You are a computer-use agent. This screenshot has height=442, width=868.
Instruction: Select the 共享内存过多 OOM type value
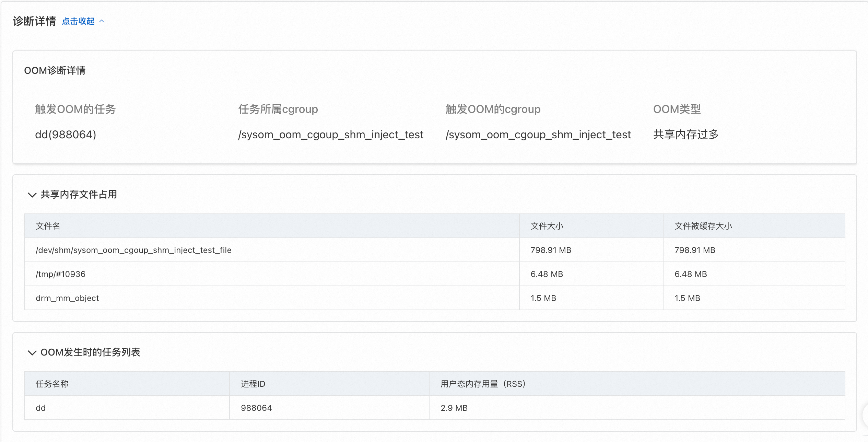686,135
